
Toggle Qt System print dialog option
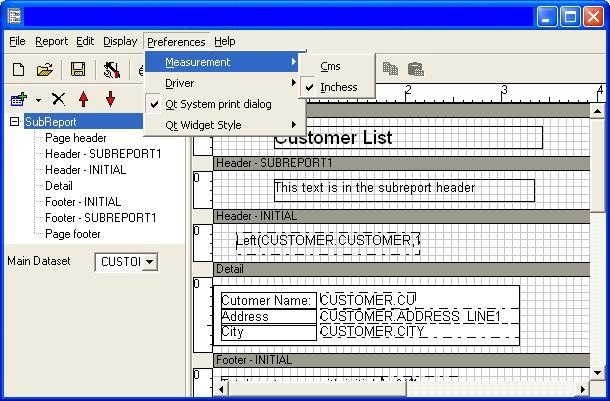point(218,104)
